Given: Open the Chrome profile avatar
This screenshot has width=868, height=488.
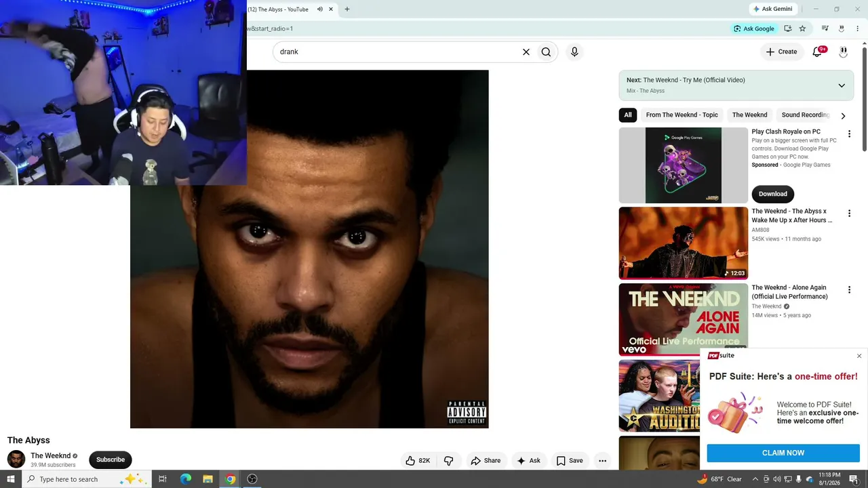Looking at the screenshot, I should (x=842, y=28).
